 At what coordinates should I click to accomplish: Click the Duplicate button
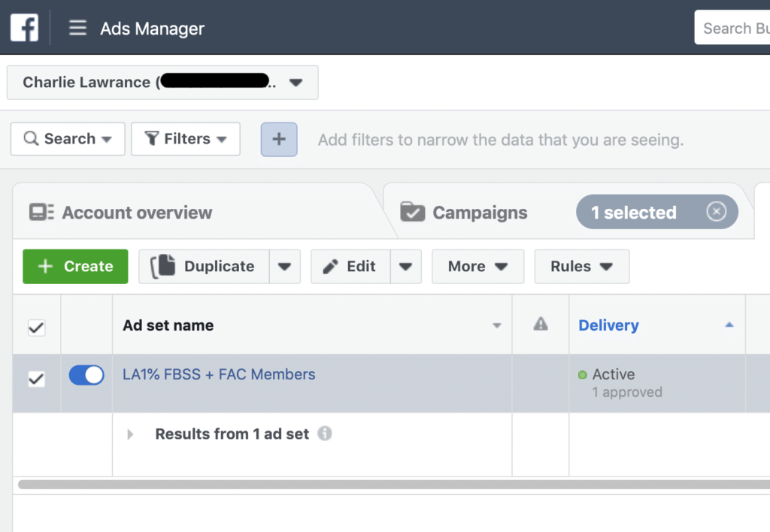pyautogui.click(x=204, y=267)
